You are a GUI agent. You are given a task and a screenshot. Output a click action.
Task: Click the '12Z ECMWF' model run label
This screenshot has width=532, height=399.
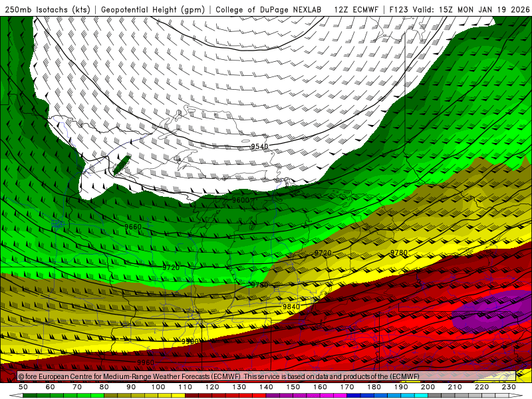[x=356, y=9]
